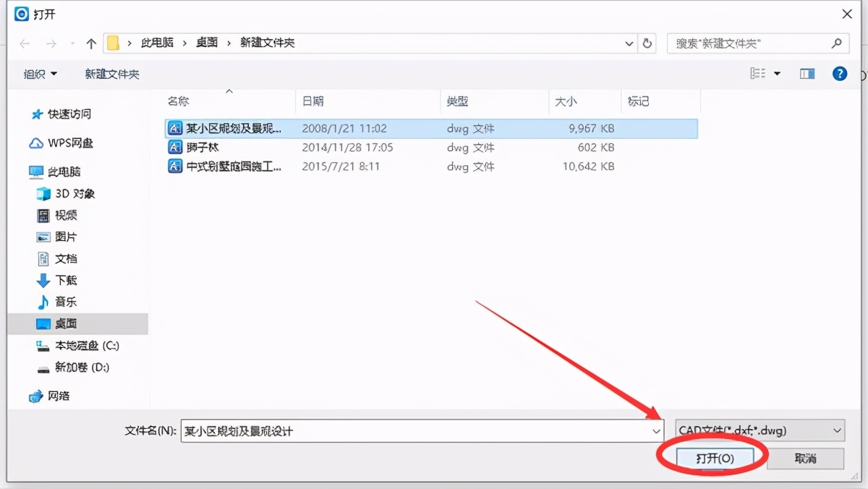868x489 pixels.
Task: Click the 打开(O) button
Action: (717, 457)
